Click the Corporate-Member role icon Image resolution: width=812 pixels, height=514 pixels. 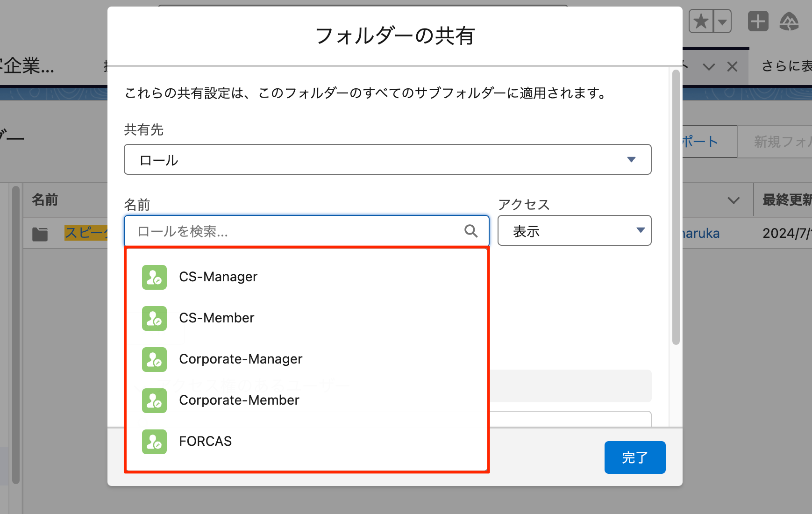point(154,400)
